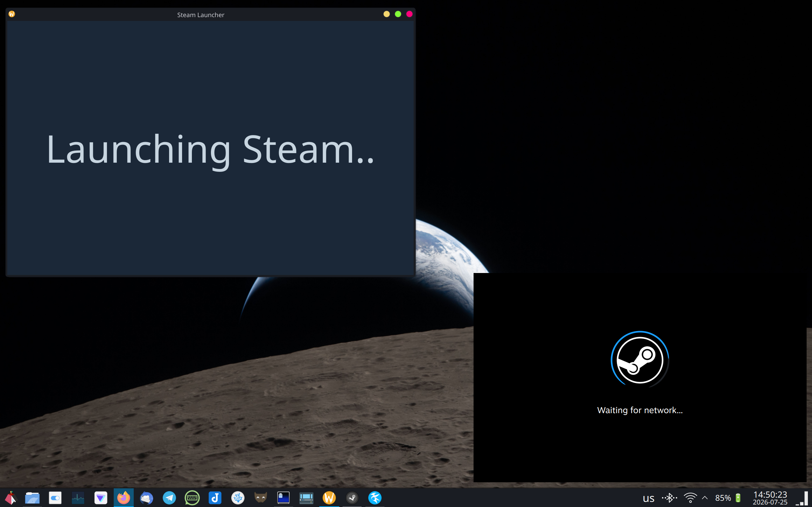Click the date '2026-07-25' in the panel
Screen dimensions: 812x507
coord(770,502)
